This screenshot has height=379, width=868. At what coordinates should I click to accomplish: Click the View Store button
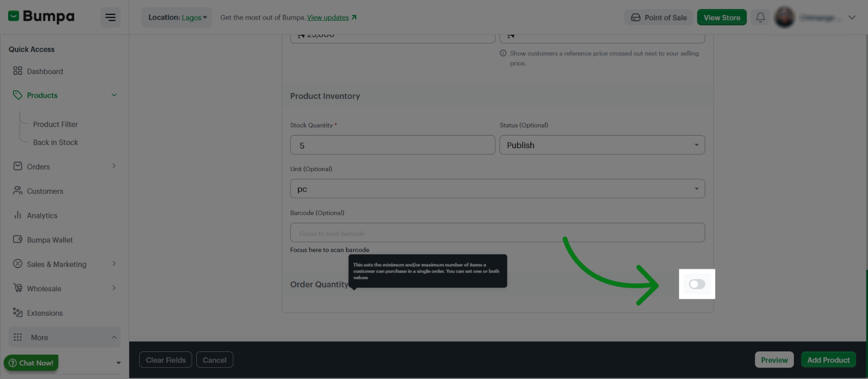722,18
